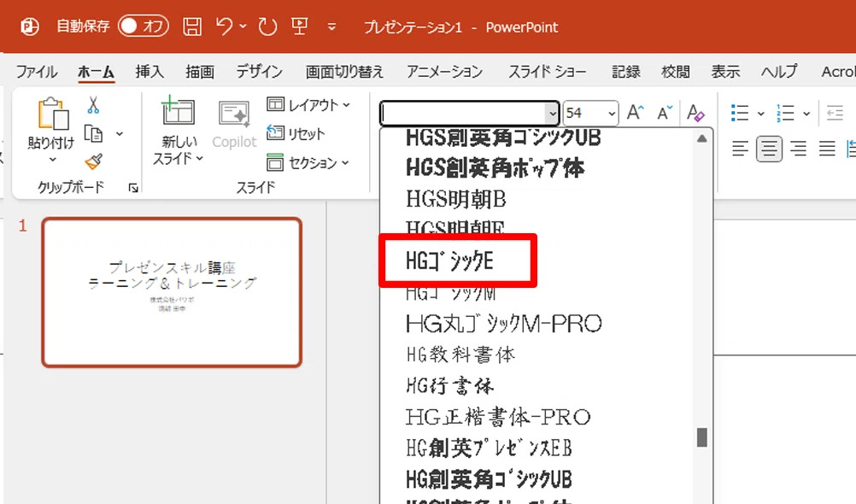This screenshot has height=504, width=856.
Task: Open the font size 54 dropdown
Action: coord(612,113)
